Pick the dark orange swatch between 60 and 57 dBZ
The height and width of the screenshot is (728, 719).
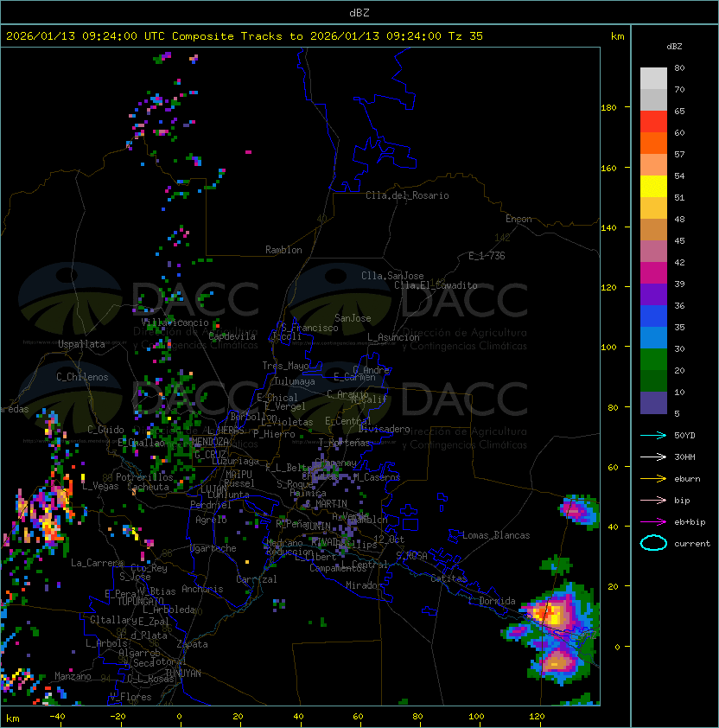click(653, 143)
